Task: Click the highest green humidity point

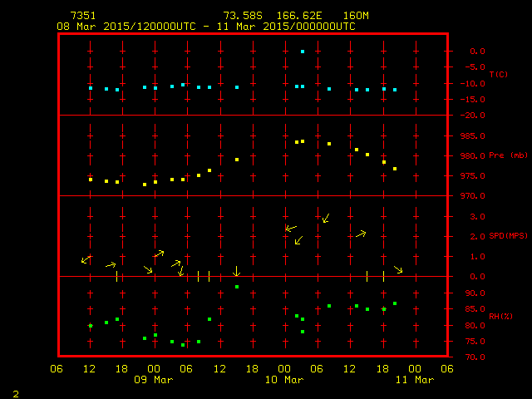Action: 237,287
